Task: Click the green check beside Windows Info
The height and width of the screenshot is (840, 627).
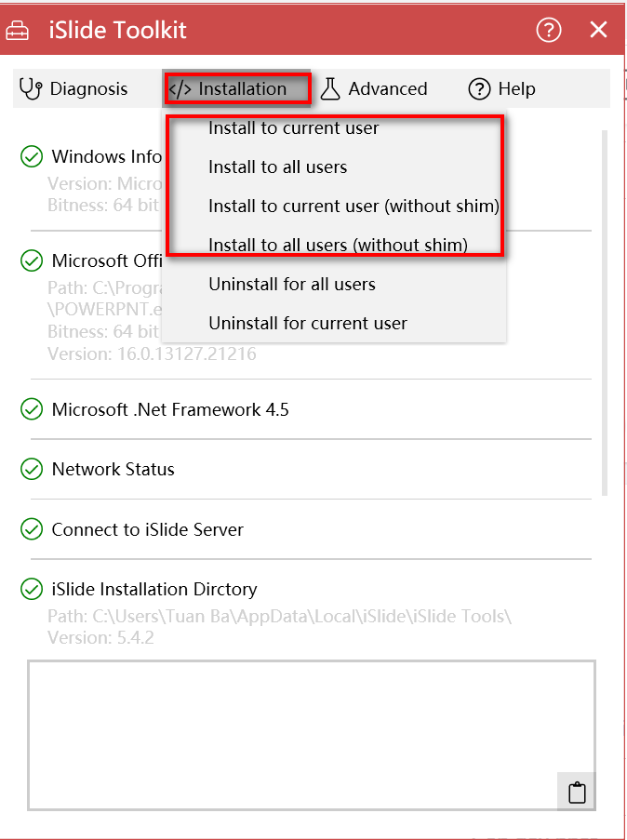Action: coord(32,157)
